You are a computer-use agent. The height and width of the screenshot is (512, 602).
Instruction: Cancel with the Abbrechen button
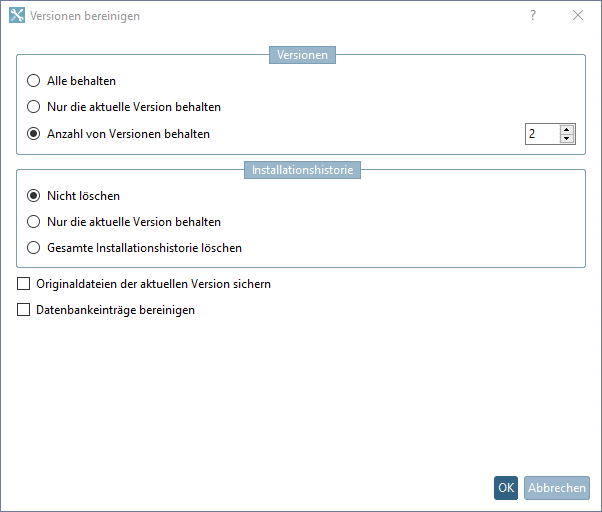point(557,488)
